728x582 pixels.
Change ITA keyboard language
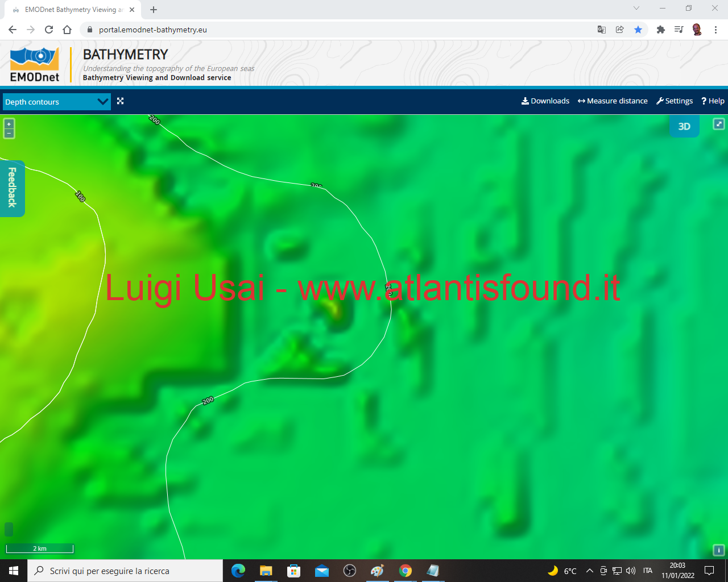point(648,571)
